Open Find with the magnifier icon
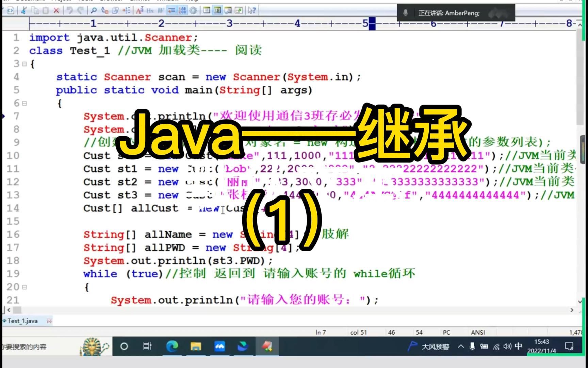The image size is (588, 368). [94, 11]
